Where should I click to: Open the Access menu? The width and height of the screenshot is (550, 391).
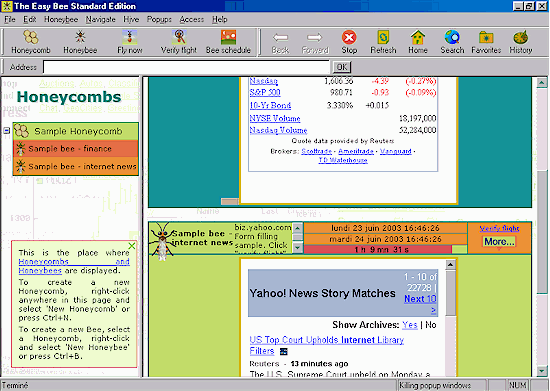coord(192,20)
